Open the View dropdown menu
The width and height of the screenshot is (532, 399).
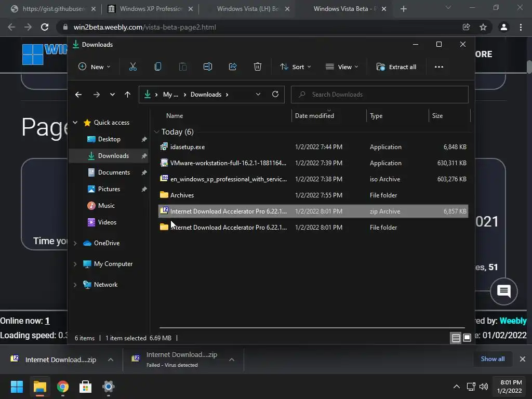click(342, 67)
